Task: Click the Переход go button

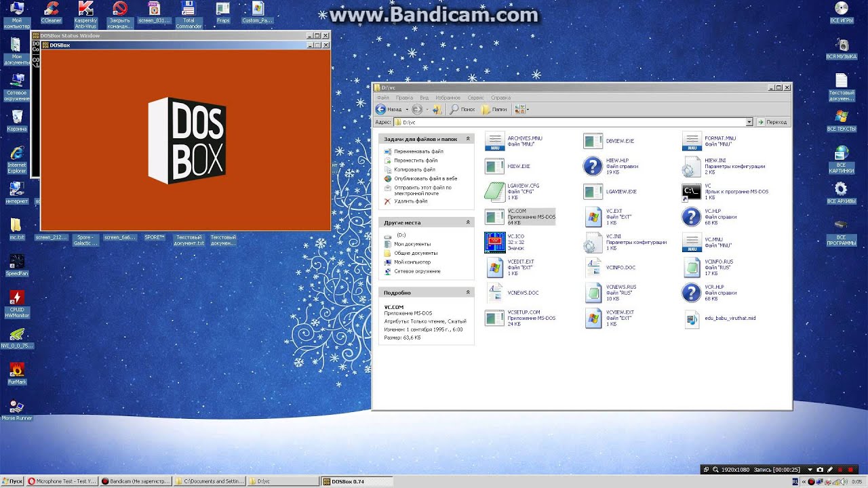Action: click(x=772, y=122)
